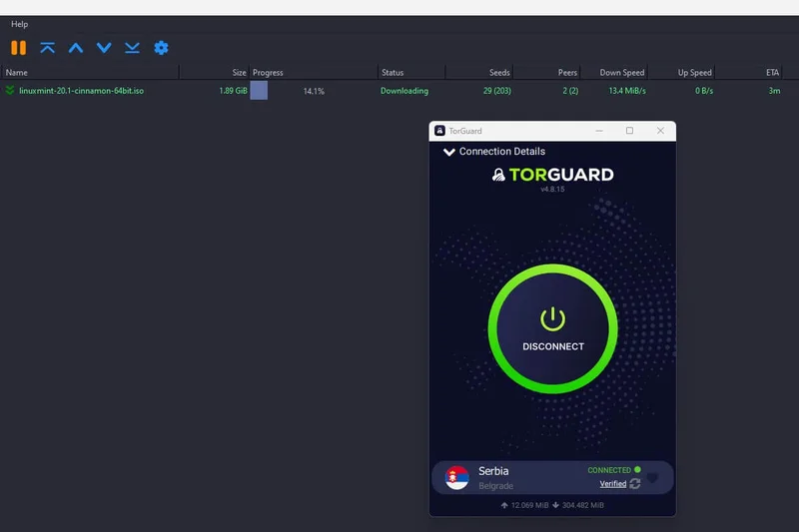
Task: Sort torrents by the ETA column
Action: pos(749,72)
